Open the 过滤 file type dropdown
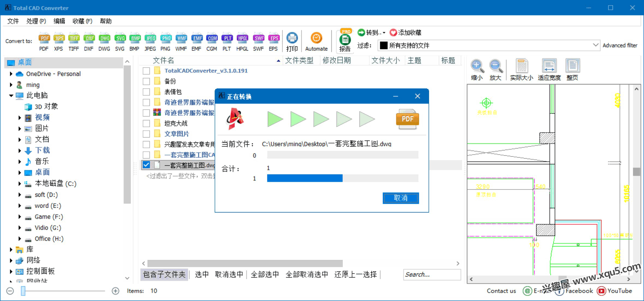Viewport: 644px width, 301px height. click(596, 45)
